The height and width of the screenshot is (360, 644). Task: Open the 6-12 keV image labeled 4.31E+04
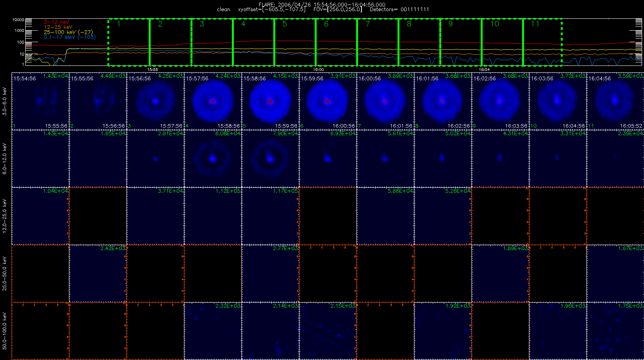pos(500,159)
